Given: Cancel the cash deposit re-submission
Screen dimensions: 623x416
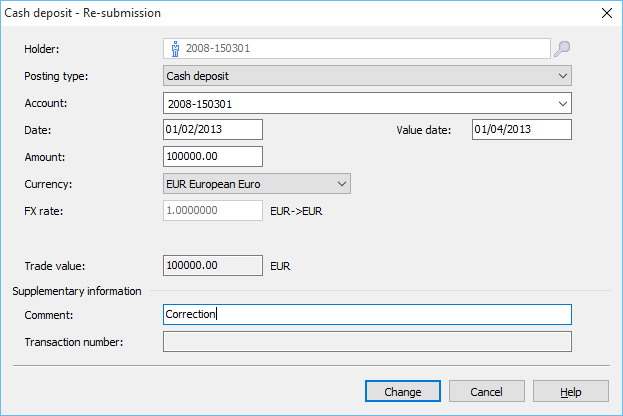Looking at the screenshot, I should pos(486,391).
